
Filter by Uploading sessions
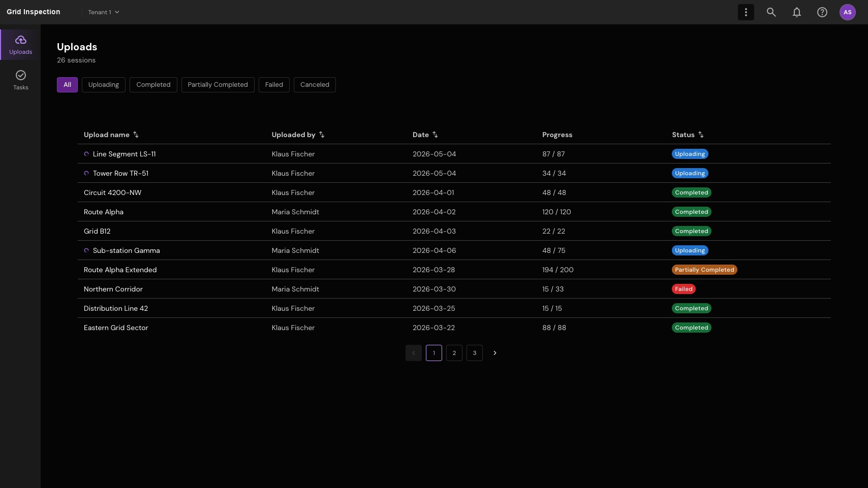pyautogui.click(x=104, y=85)
